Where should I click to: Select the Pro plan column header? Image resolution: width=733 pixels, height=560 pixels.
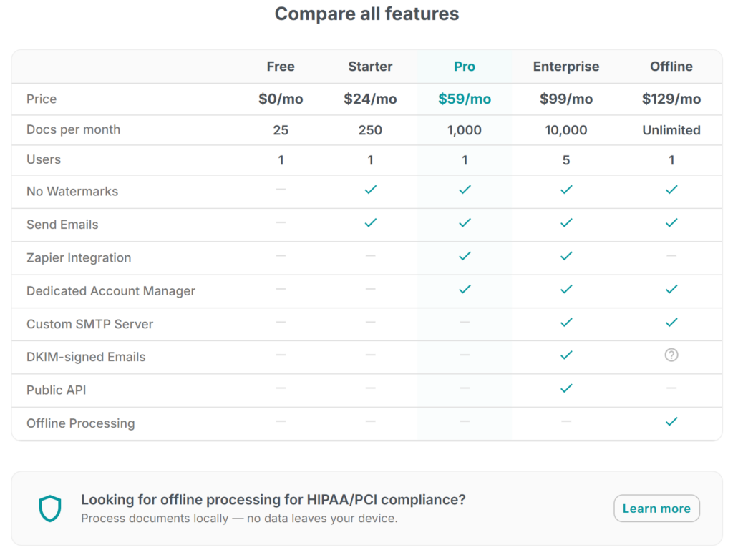(465, 67)
